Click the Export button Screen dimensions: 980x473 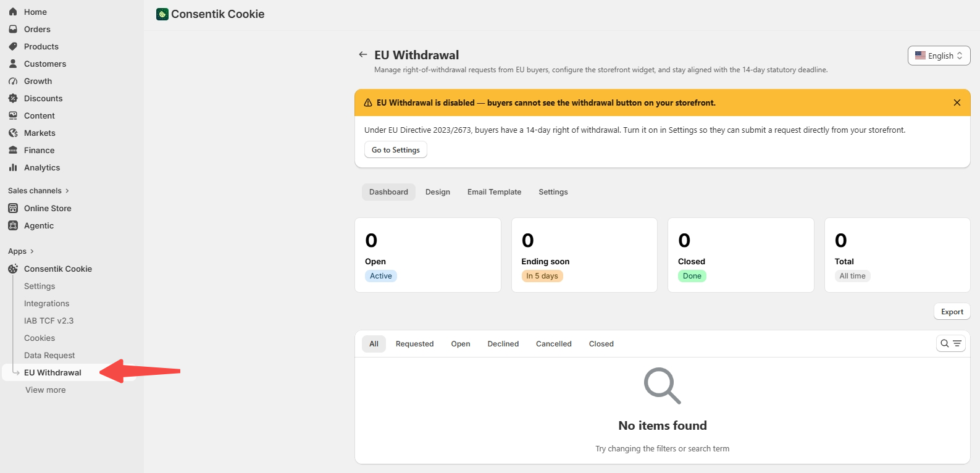952,312
